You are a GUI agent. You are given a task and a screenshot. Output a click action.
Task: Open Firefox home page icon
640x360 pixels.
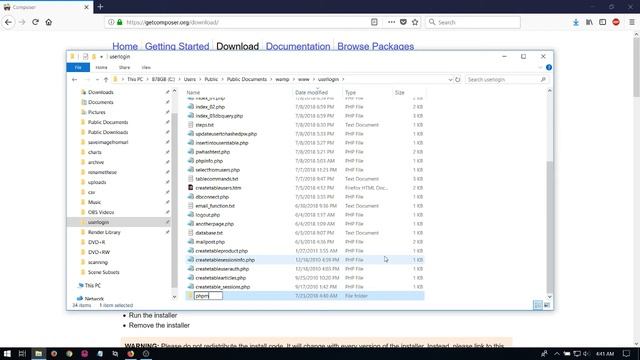click(x=49, y=22)
